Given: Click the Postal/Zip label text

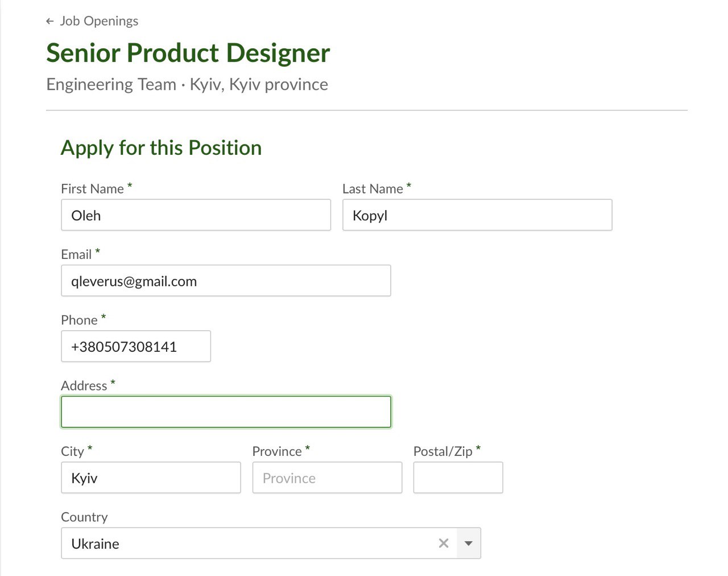Looking at the screenshot, I should (442, 451).
